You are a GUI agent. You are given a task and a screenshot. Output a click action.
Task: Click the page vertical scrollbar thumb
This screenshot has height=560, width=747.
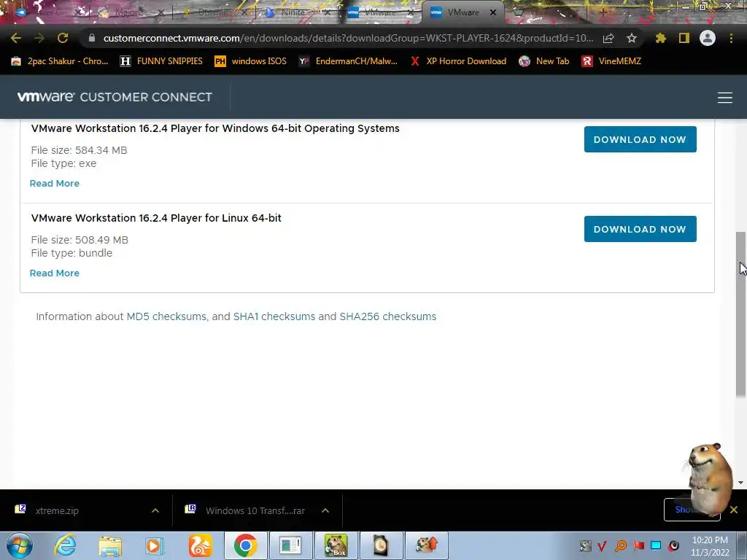(740, 314)
